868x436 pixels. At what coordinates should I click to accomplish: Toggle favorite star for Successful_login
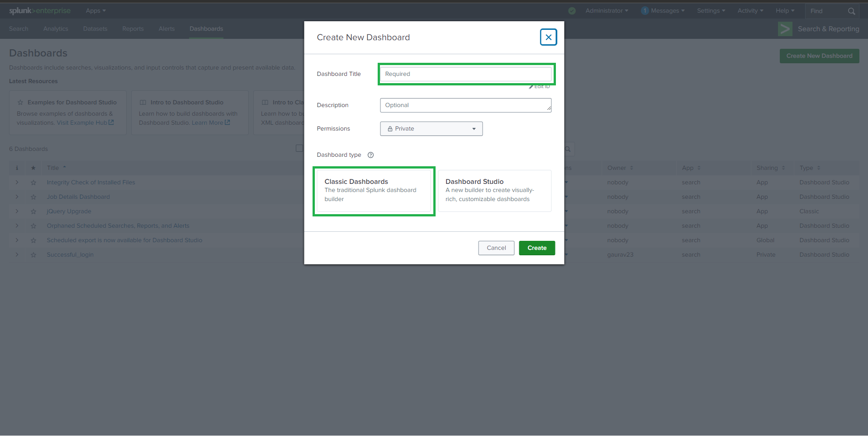coord(33,255)
